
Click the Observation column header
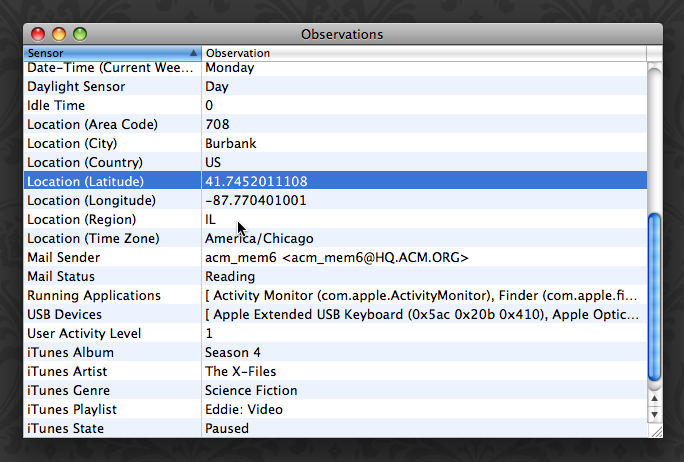pos(424,53)
